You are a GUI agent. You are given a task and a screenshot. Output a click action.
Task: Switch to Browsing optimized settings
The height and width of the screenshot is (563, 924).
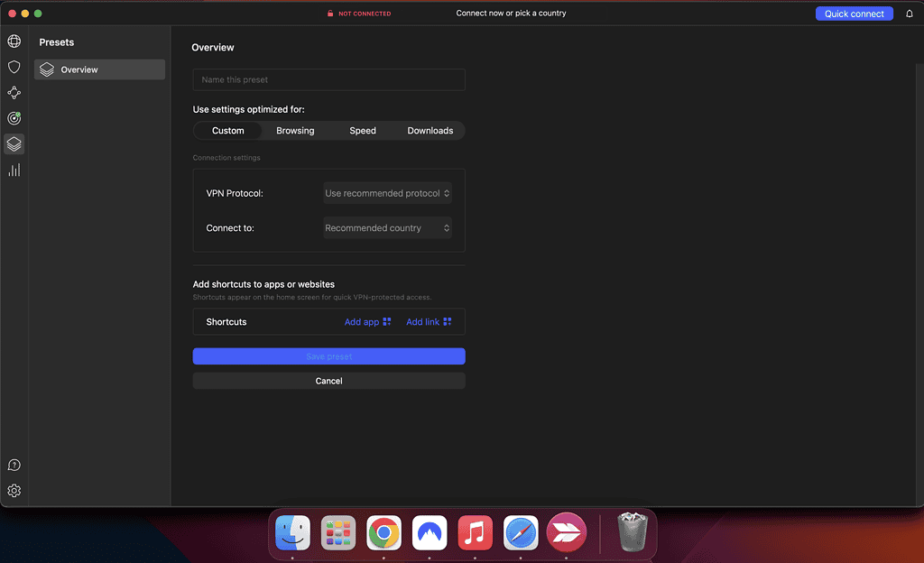click(295, 131)
